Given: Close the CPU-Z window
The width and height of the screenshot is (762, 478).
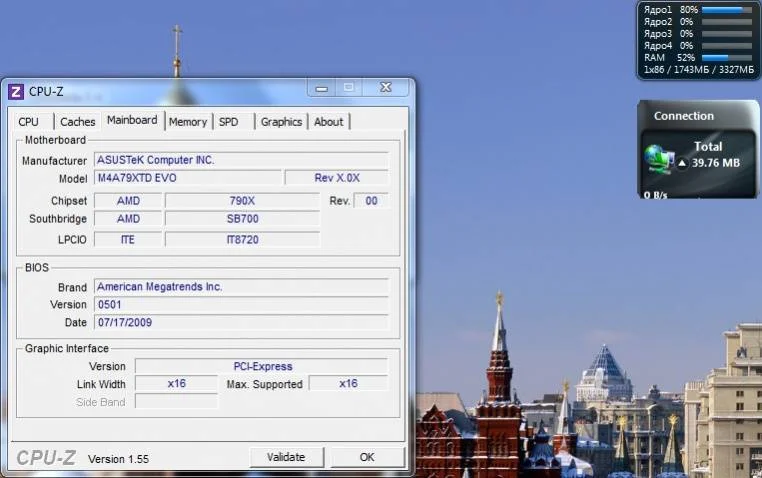Looking at the screenshot, I should click(386, 87).
